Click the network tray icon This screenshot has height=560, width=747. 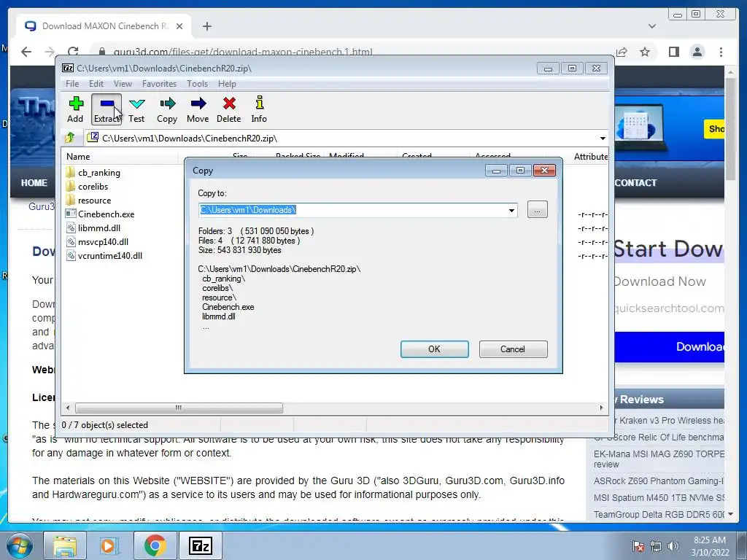pos(656,545)
